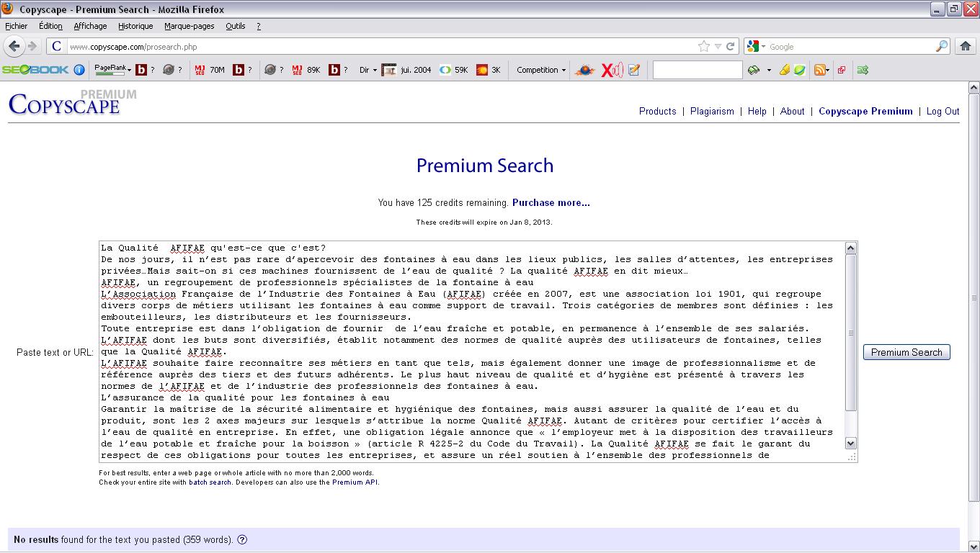Follow the Purchase more credits link
980x553 pixels.
[551, 203]
